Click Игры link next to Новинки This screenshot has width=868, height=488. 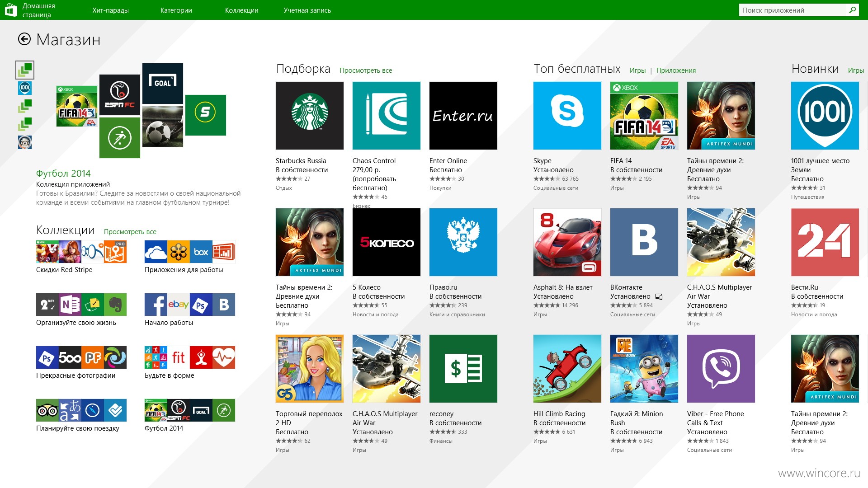[856, 70]
